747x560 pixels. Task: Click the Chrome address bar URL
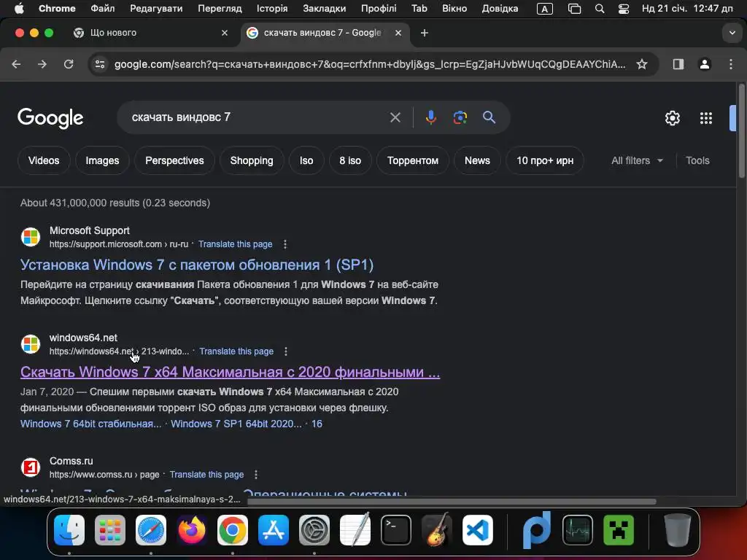click(x=370, y=64)
